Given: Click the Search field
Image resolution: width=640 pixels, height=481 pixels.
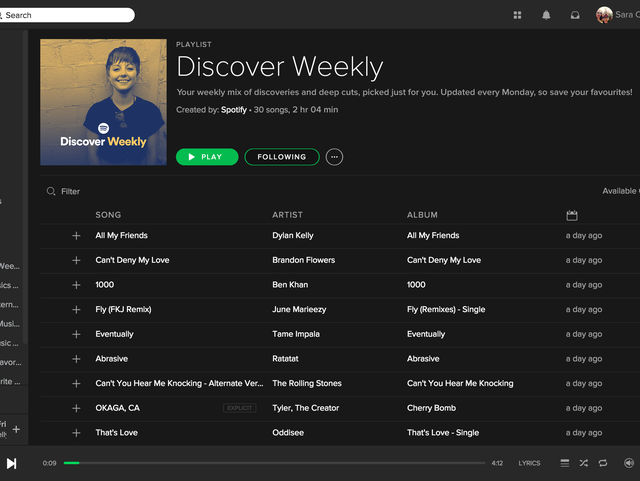Looking at the screenshot, I should click(65, 15).
